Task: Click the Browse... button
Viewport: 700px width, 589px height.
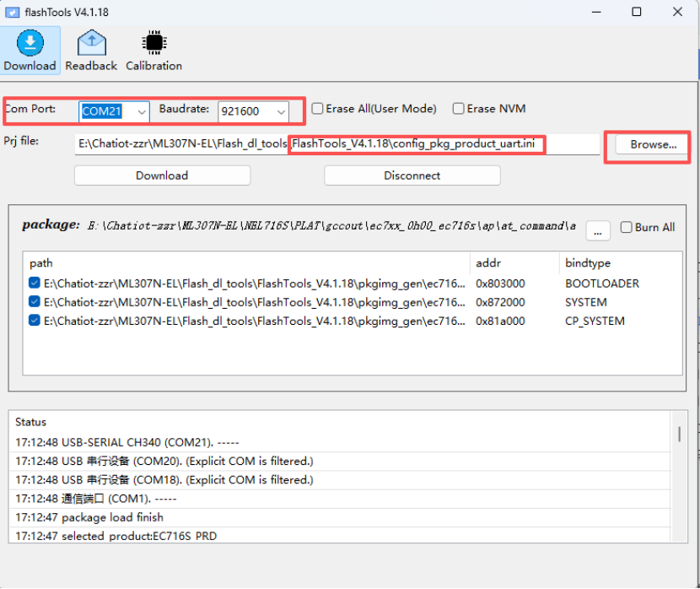Action: tap(653, 144)
